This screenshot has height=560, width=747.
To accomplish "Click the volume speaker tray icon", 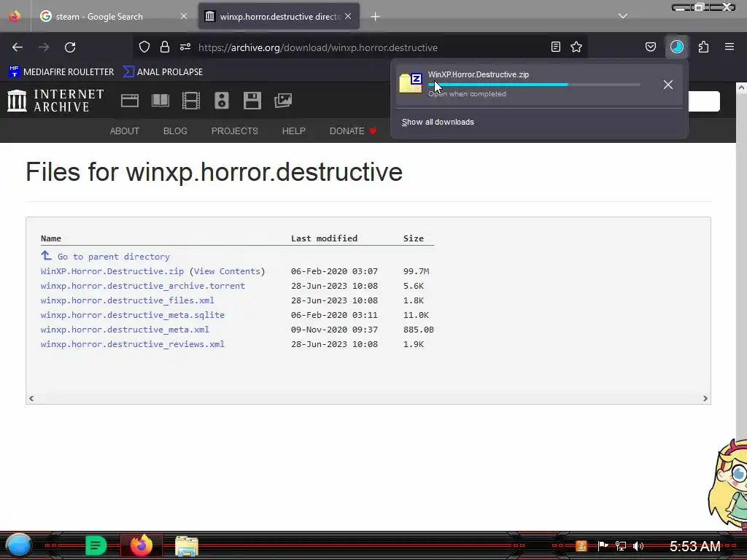I will point(638,545).
